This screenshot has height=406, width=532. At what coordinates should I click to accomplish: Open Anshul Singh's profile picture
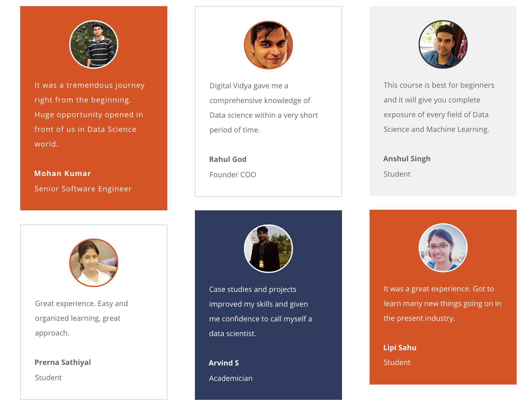[443, 44]
